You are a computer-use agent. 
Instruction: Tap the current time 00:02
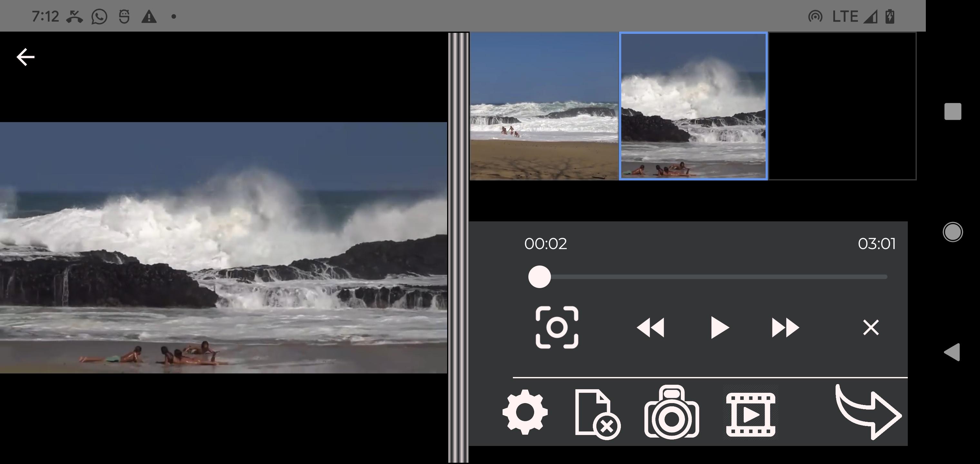click(x=545, y=244)
